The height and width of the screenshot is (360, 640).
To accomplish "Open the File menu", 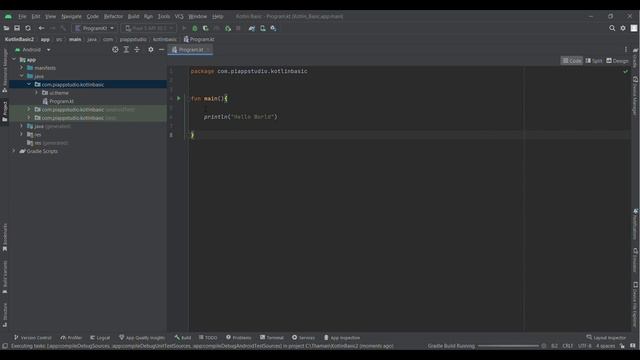I will tap(22, 16).
